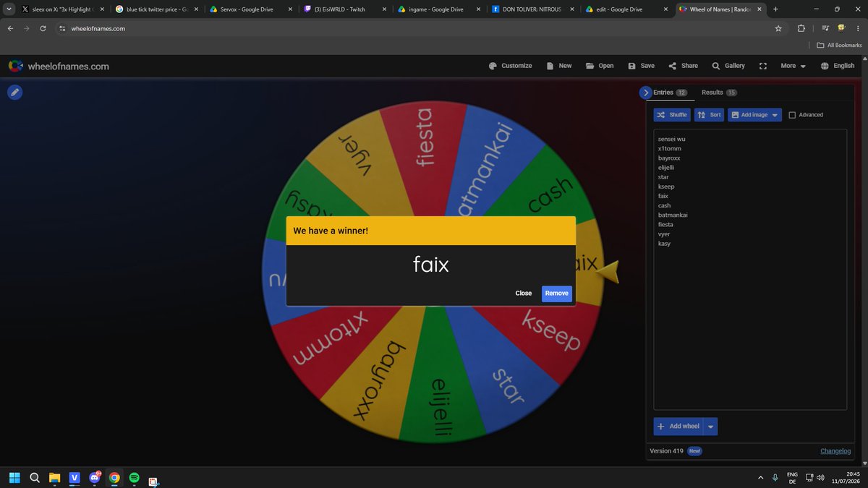Share the wheel via the Share button
This screenshot has width=868, height=488.
[x=684, y=66]
